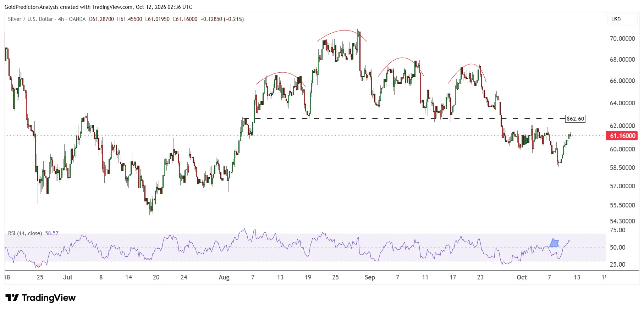The height and width of the screenshot is (311, 644).
Task: Click the 70.00000 price axis level
Action: point(622,39)
